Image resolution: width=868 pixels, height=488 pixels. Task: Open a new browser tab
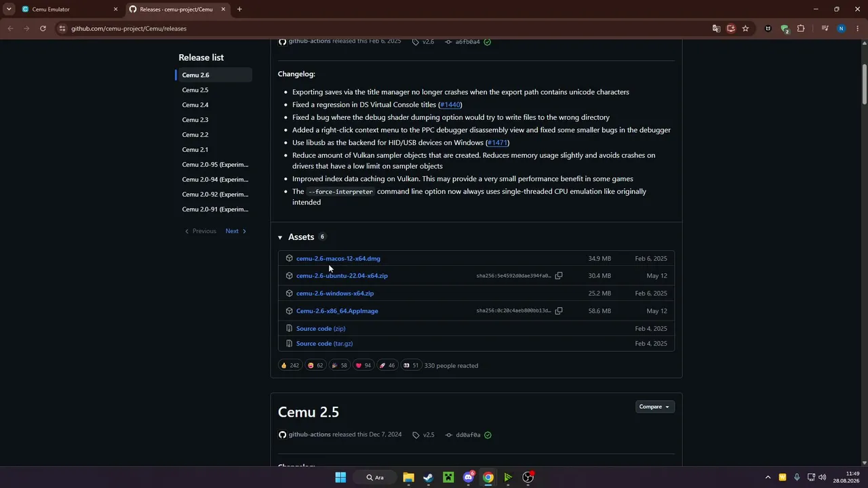pyautogui.click(x=239, y=9)
